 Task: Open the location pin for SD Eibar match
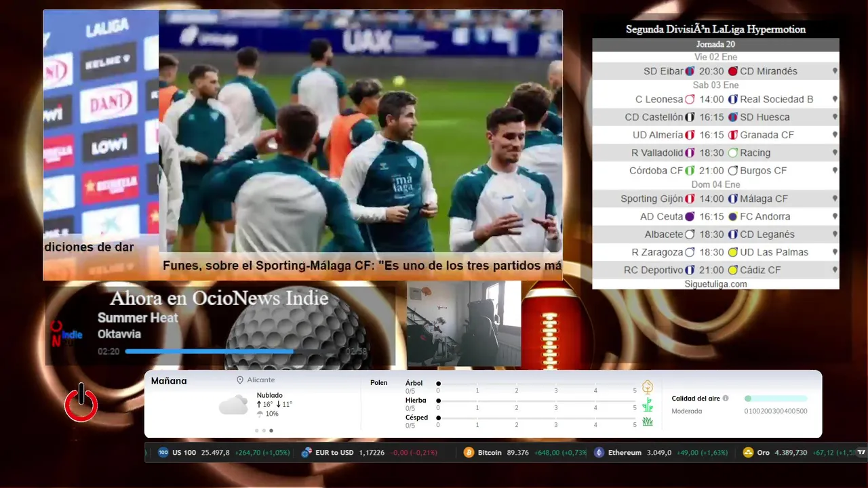click(x=835, y=71)
